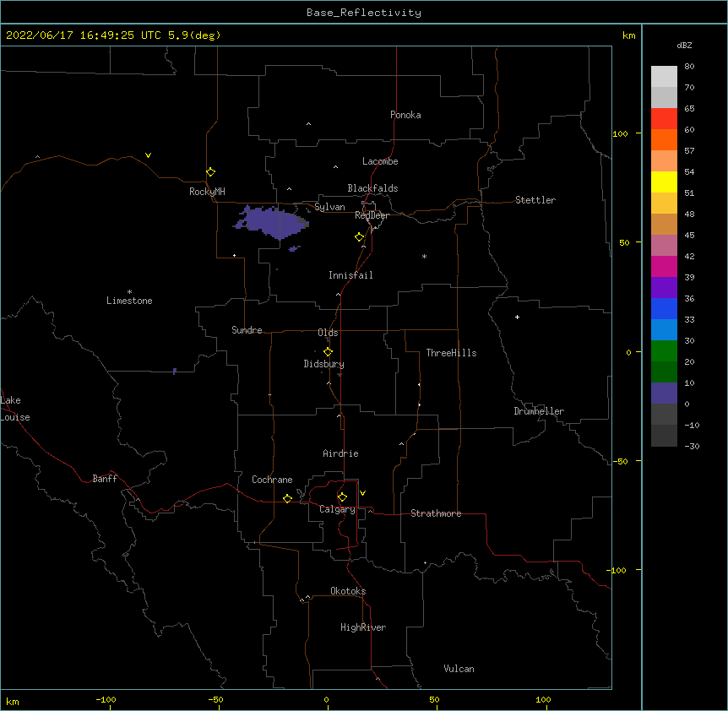Screen dimensions: 728x711
Task: Click the Airdrie city label
Action: coord(340,453)
